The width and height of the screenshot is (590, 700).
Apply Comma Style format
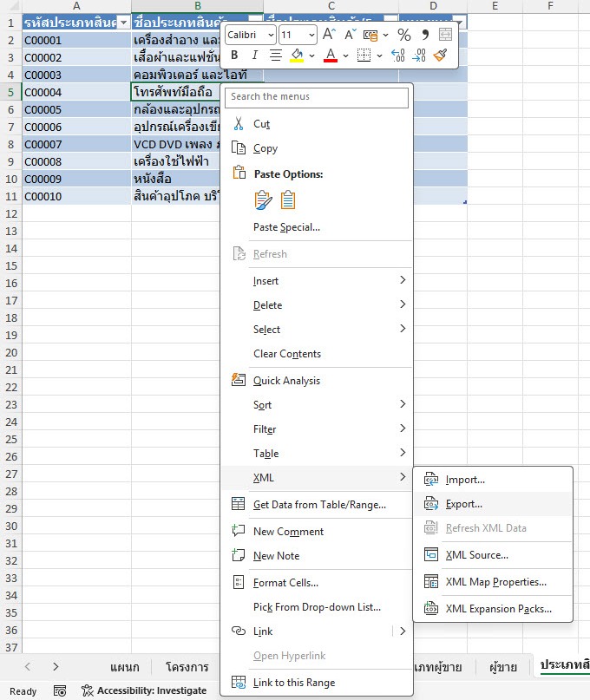pos(425,35)
